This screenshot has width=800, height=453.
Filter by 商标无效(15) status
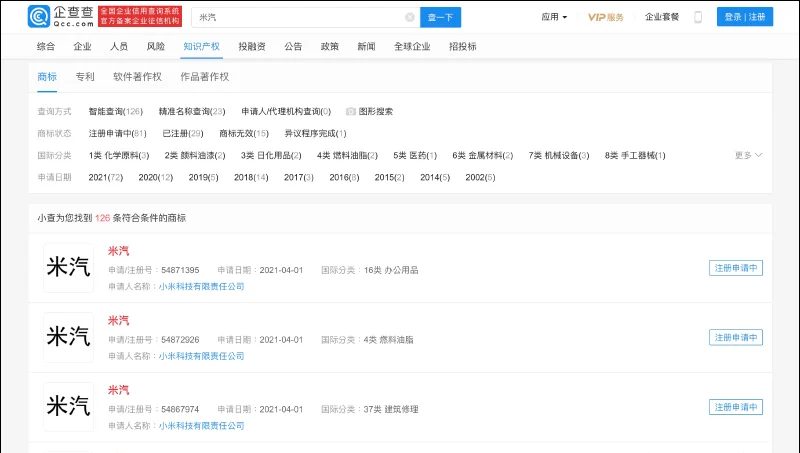244,133
